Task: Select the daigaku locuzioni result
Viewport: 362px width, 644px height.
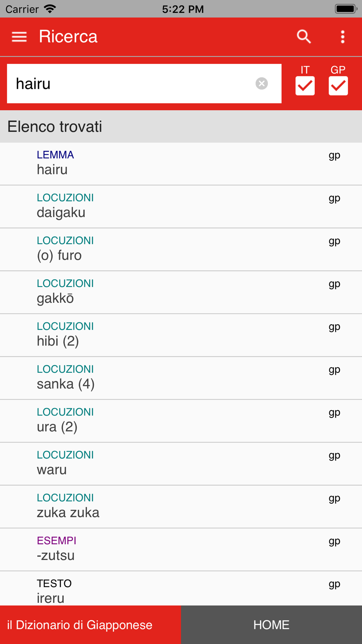Action: coord(181,206)
